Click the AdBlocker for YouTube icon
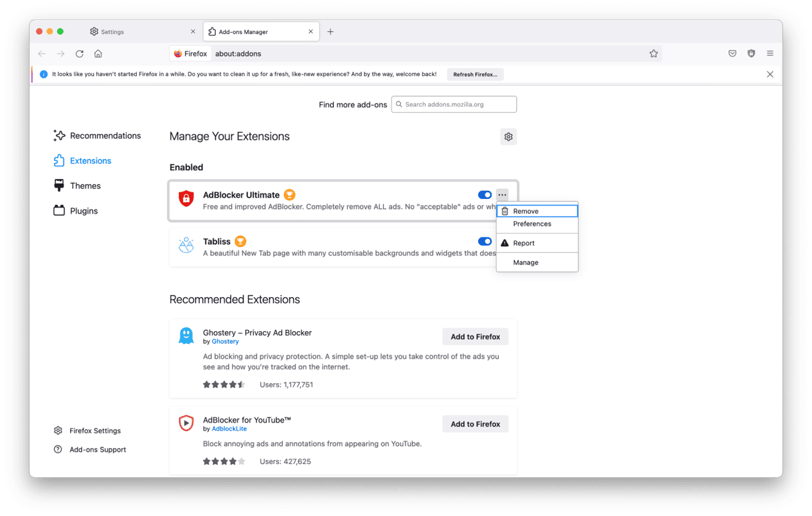Viewport: 812px width, 516px height. point(186,423)
